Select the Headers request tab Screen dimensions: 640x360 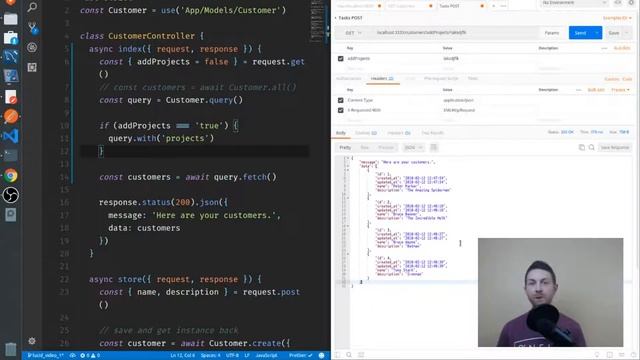[382, 78]
